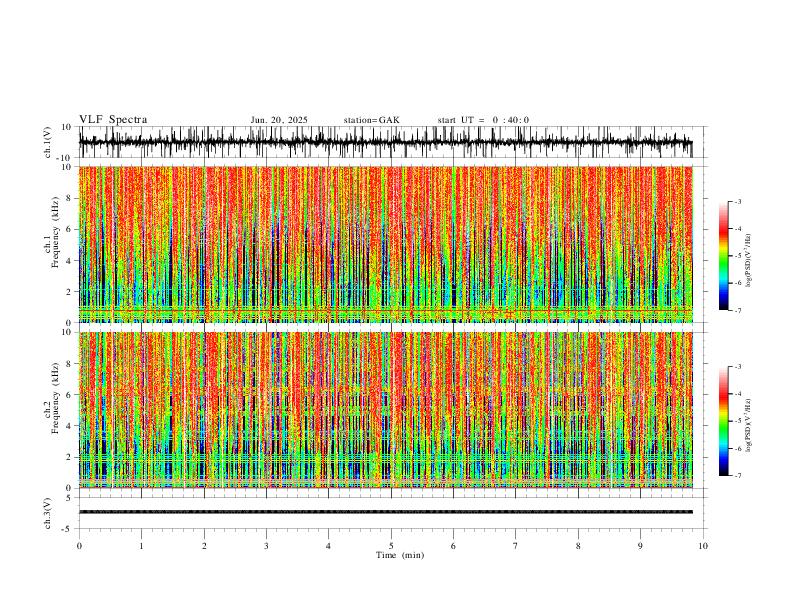Click time axis tick label '5'
Image resolution: width=792 pixels, height=612 pixels.
click(391, 546)
